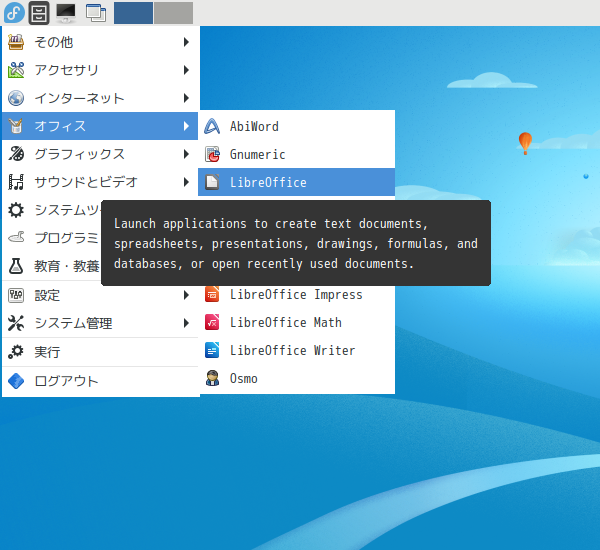Select the オフィス menu category
Viewport: 600px width, 550px height.
coord(100,126)
